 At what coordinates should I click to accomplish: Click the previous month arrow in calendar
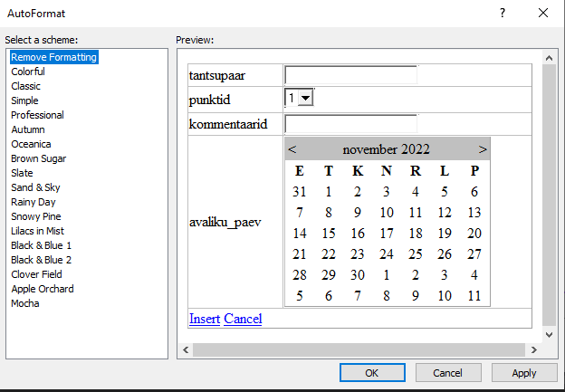point(292,149)
